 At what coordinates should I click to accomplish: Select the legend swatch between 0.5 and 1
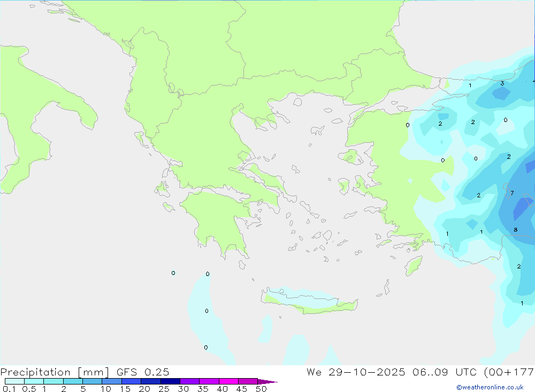[x=34, y=381]
